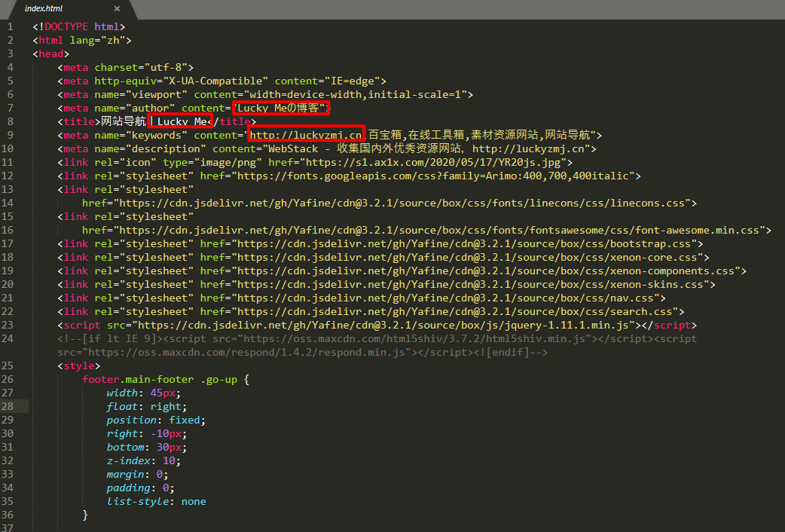
Task: Click the DOCTYPE keyword on line 1
Action: pyautogui.click(x=66, y=26)
